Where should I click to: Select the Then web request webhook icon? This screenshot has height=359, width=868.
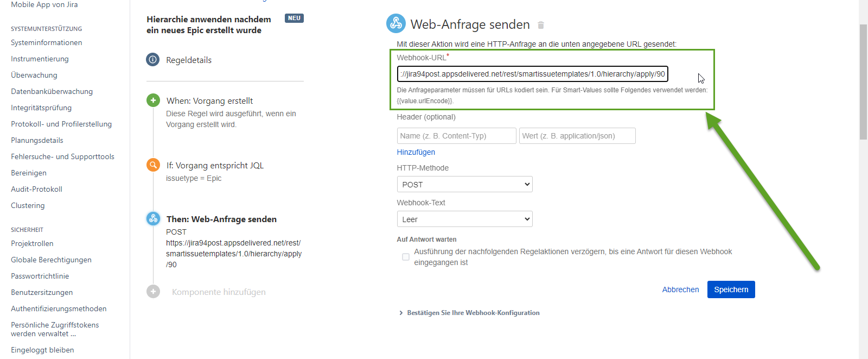pyautogui.click(x=153, y=219)
